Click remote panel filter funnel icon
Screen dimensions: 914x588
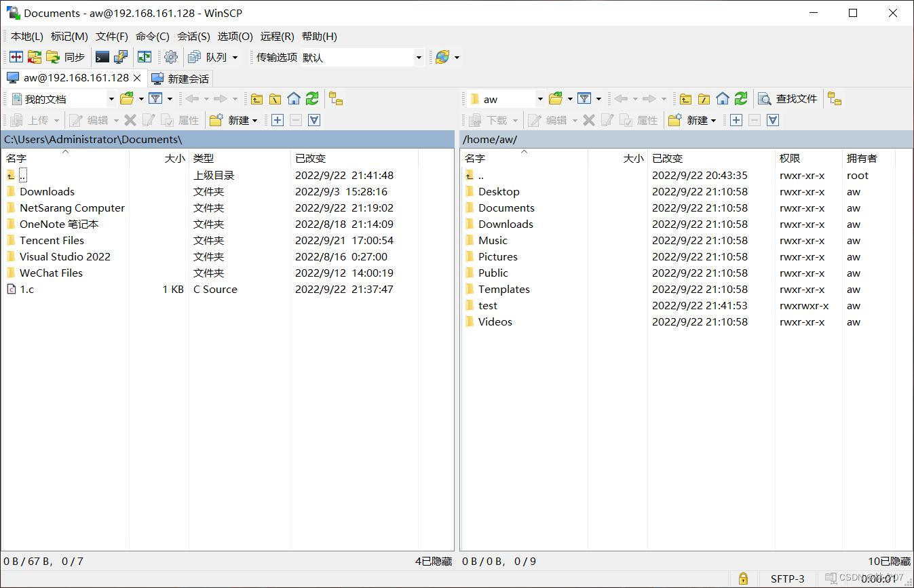click(584, 99)
